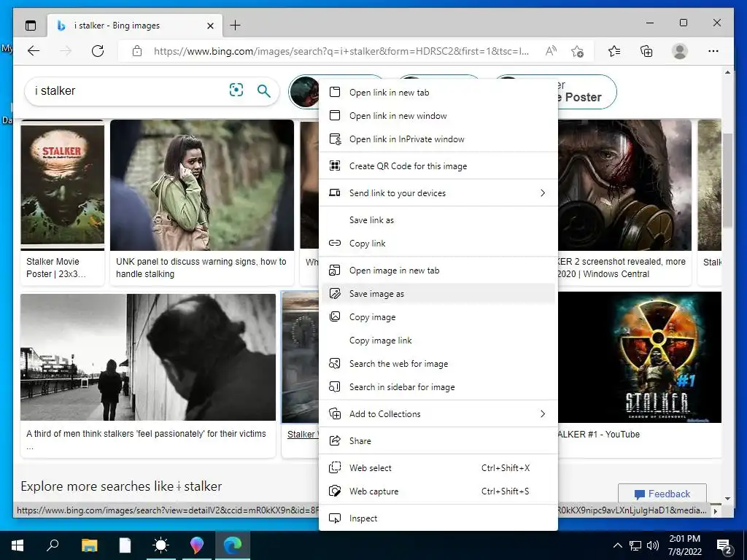Screen dimensions: 747x560
Task: Open caption 'UNK panel to discuss warning signs'
Action: coord(201,268)
